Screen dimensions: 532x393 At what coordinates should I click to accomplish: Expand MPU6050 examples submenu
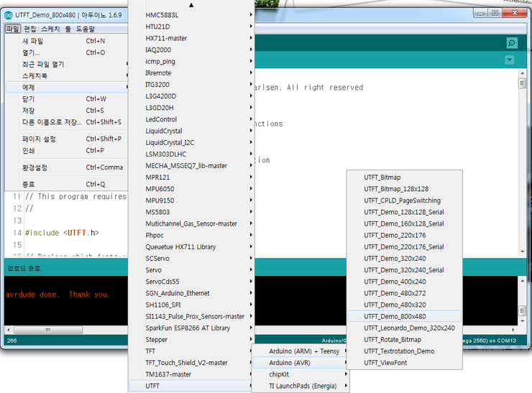[191, 189]
